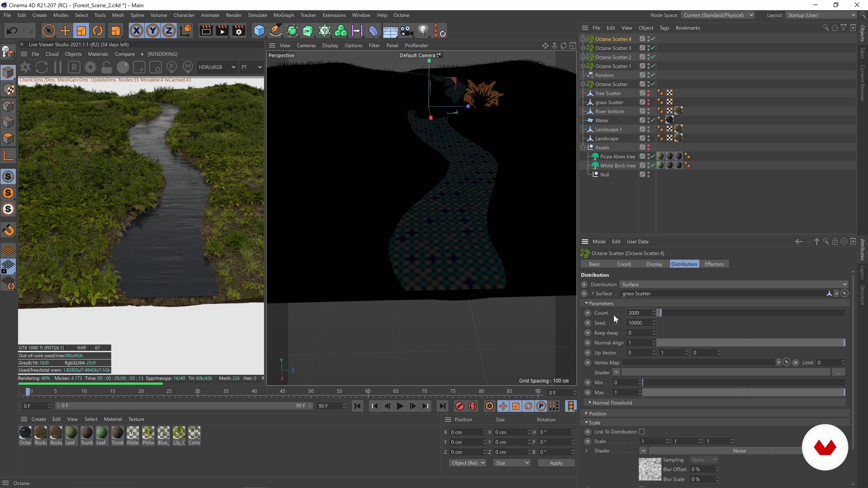Toggle Live Viewer lock resolution icon
This screenshot has width=868, height=488.
coord(106,67)
